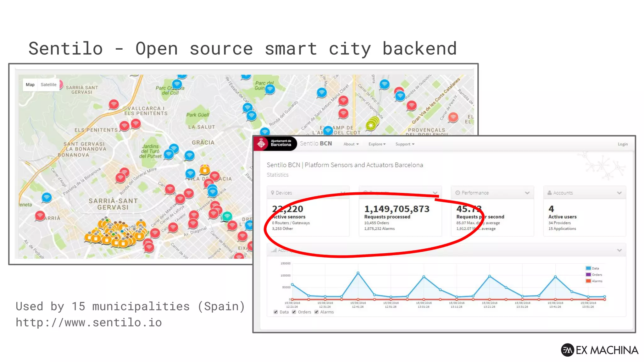Select the blue sensor marker at Parc del Guinardó
Image resolution: width=644 pixels, height=362 pixels.
click(x=270, y=90)
